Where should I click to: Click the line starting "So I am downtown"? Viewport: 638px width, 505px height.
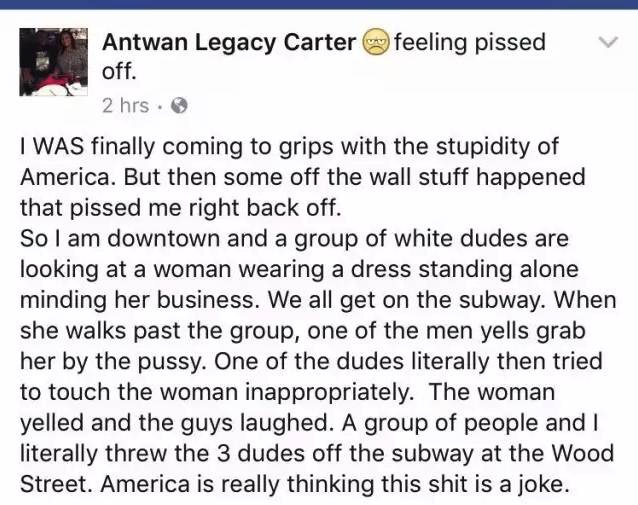[294, 238]
